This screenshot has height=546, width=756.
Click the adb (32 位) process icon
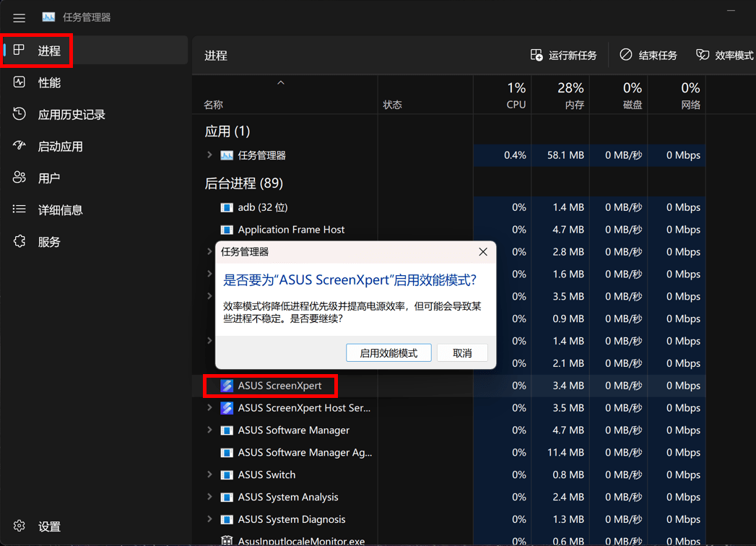tap(227, 207)
